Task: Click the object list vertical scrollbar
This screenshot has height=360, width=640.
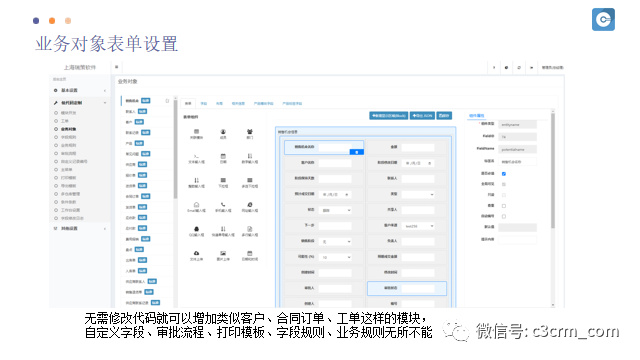Action: pyautogui.click(x=176, y=149)
